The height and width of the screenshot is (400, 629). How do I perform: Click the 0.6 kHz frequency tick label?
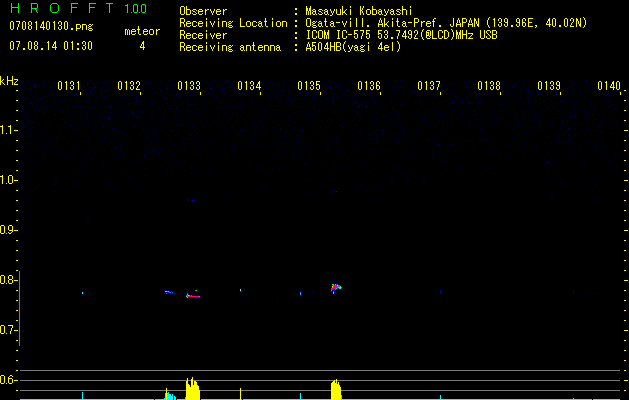point(7,380)
